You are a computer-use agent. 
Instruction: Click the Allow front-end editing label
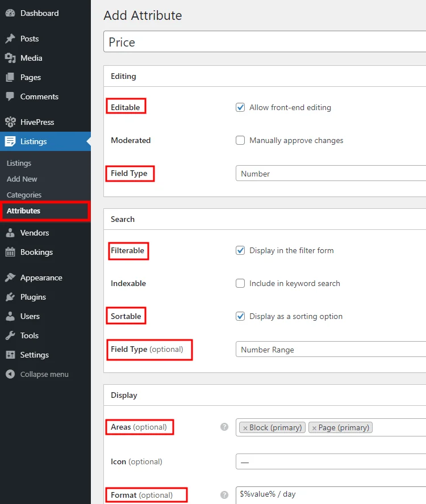(290, 107)
